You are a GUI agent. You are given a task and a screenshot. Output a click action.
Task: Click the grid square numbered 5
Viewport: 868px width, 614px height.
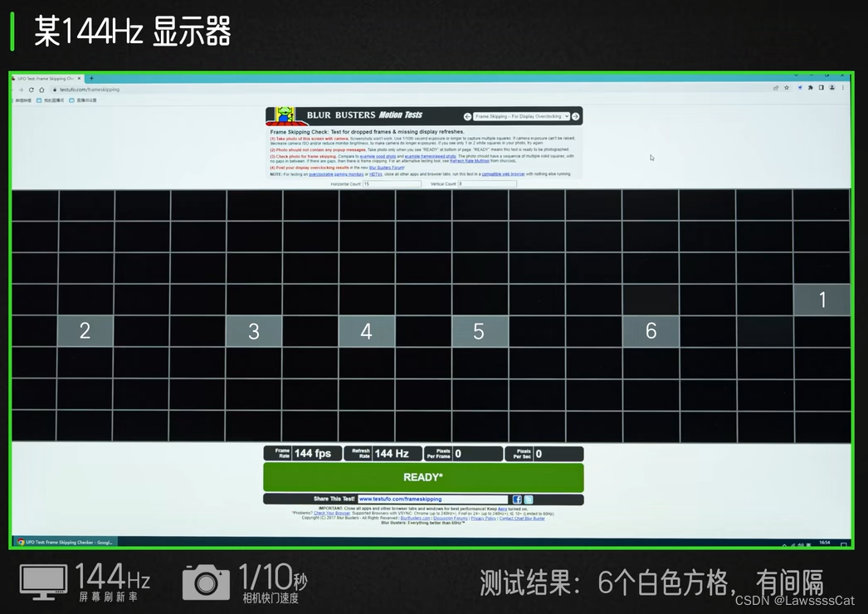(x=480, y=331)
